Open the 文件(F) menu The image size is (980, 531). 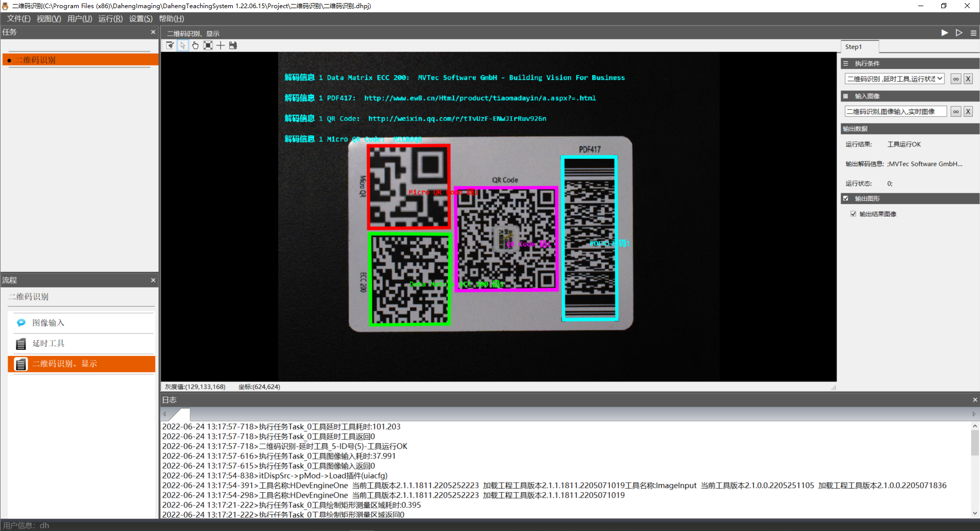tap(19, 19)
